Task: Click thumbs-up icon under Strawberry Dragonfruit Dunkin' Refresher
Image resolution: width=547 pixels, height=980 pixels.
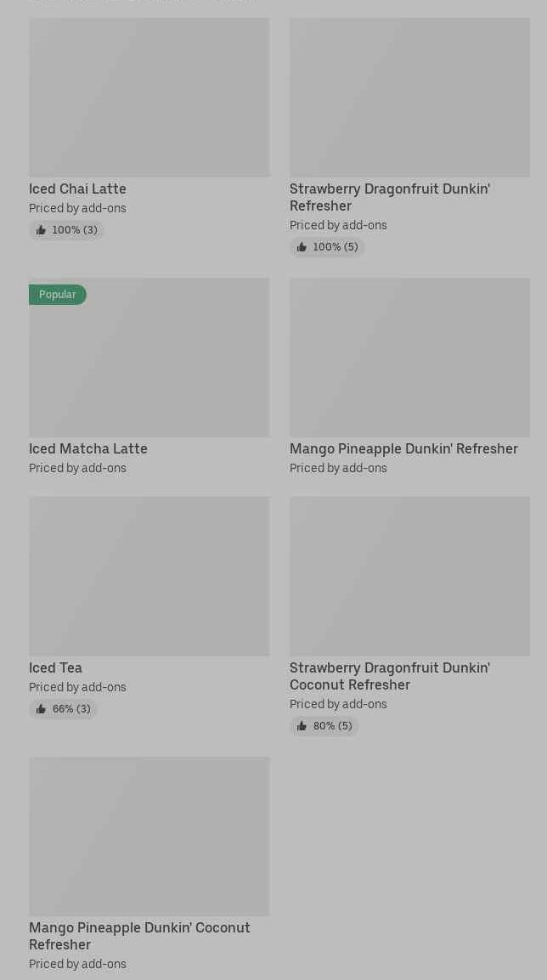Action: click(x=302, y=247)
